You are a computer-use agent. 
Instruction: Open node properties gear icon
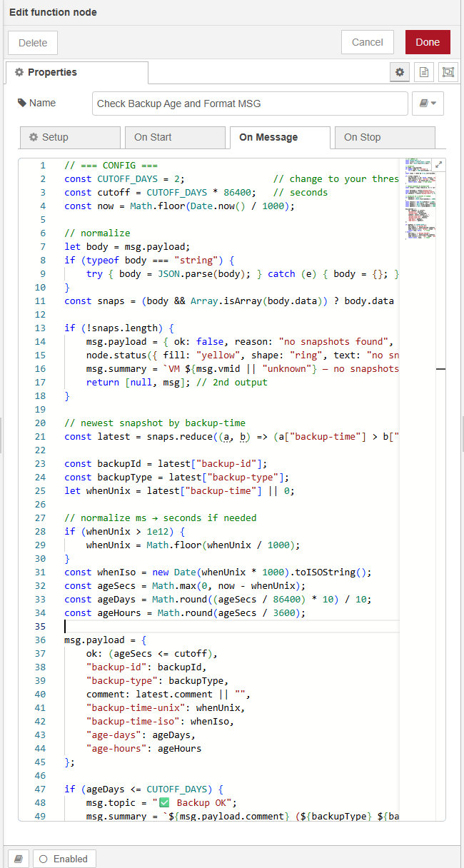tap(400, 72)
